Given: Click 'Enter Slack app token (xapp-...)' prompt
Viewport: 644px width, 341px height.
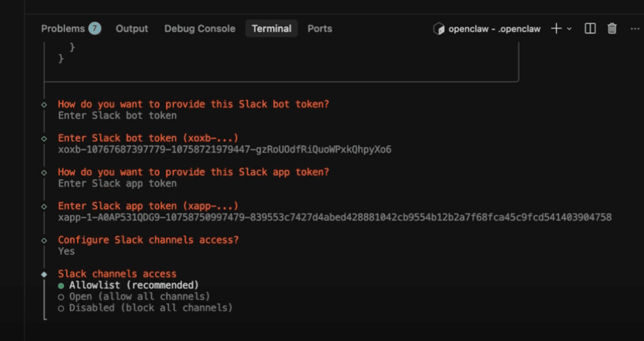Looking at the screenshot, I should (148, 206).
